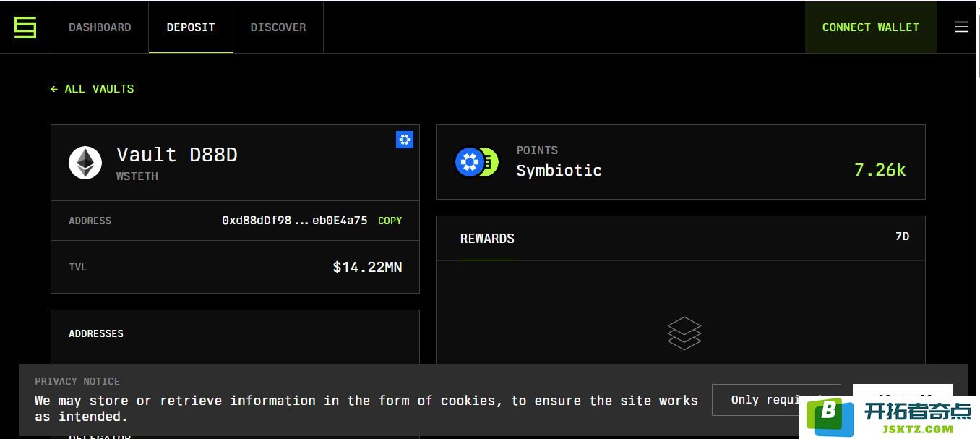
Task: Go back via All Vaults link
Action: [x=92, y=89]
